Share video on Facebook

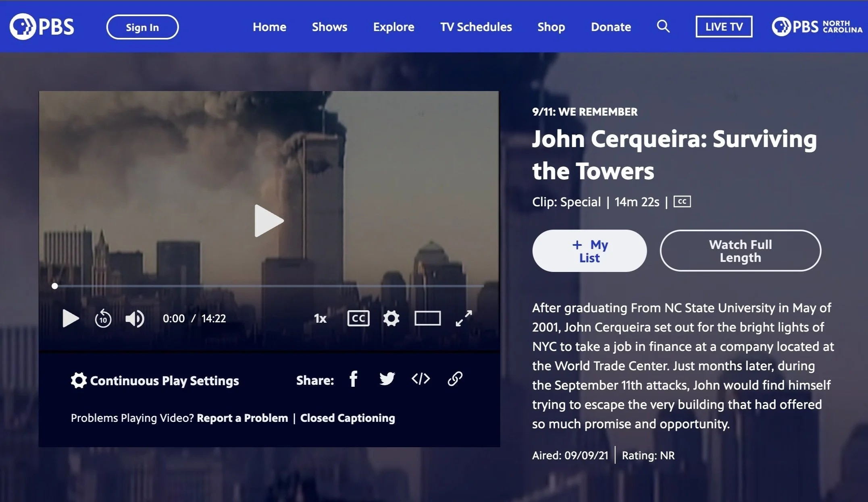(354, 379)
